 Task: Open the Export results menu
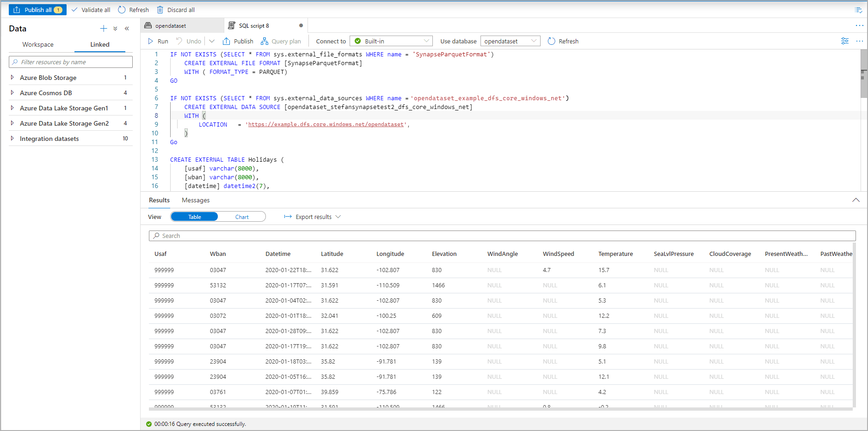point(313,216)
